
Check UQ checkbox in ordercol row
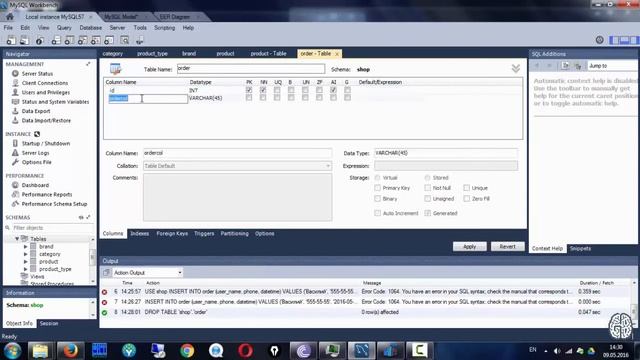pos(277,98)
